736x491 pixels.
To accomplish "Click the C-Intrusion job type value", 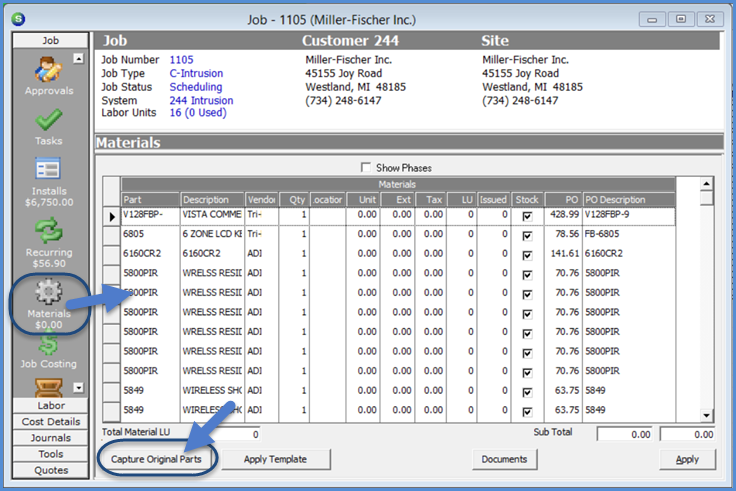I will tap(196, 73).
